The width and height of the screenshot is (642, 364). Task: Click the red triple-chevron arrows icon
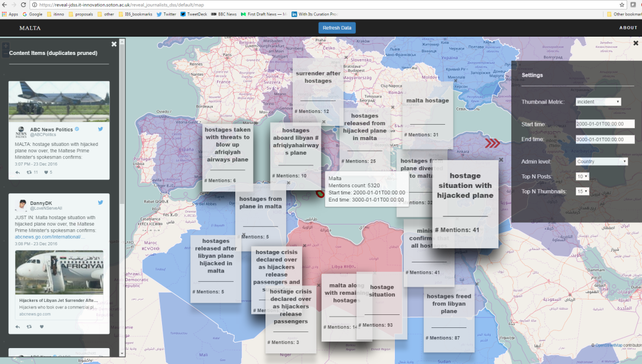(492, 143)
